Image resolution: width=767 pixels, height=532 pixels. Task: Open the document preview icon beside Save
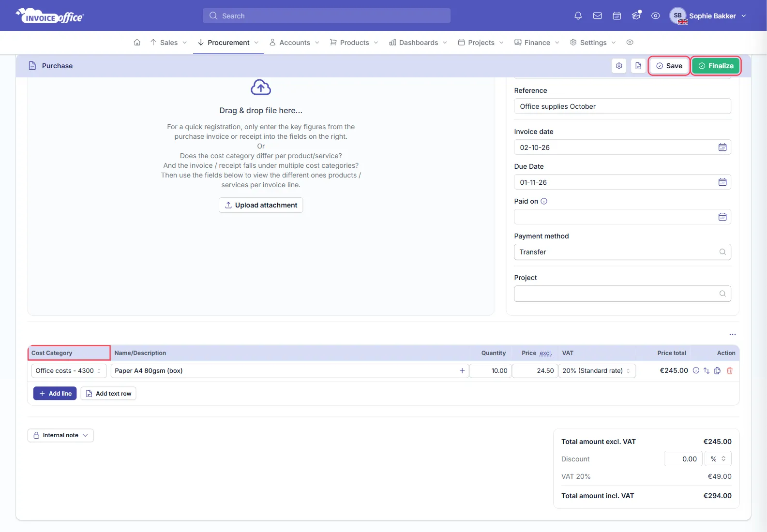tap(638, 66)
